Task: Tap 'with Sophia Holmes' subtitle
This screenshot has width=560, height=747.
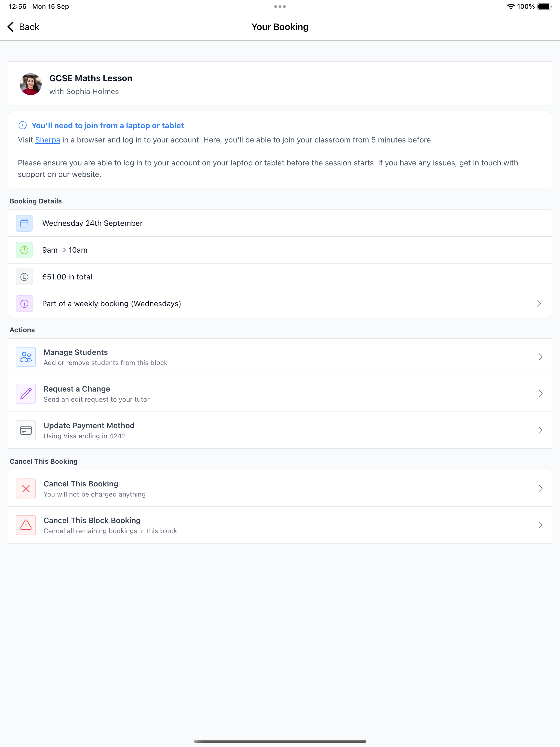Action: point(84,92)
